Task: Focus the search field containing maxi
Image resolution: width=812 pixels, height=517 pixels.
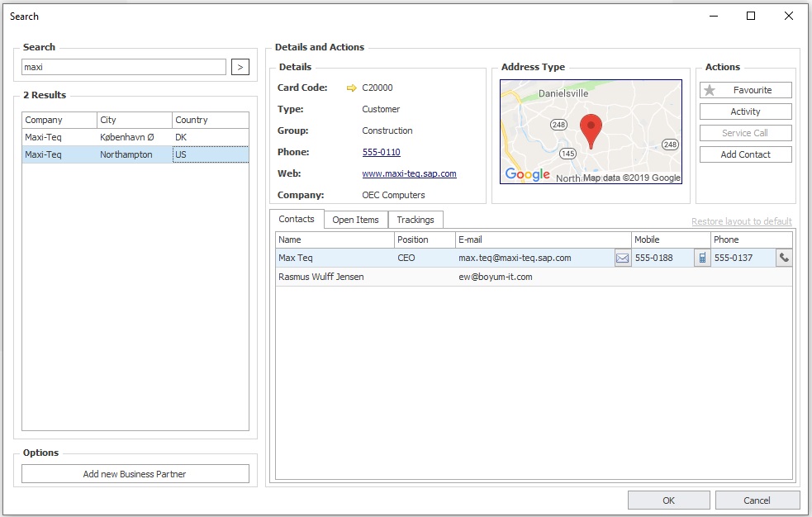Action: click(x=124, y=67)
